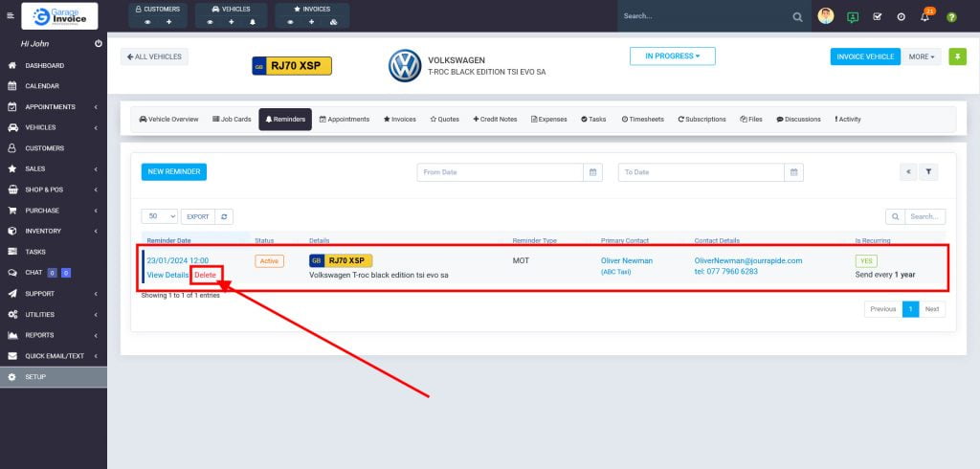Open the 50 entries per page dropdown
The width and height of the screenshot is (980, 469).
(159, 217)
